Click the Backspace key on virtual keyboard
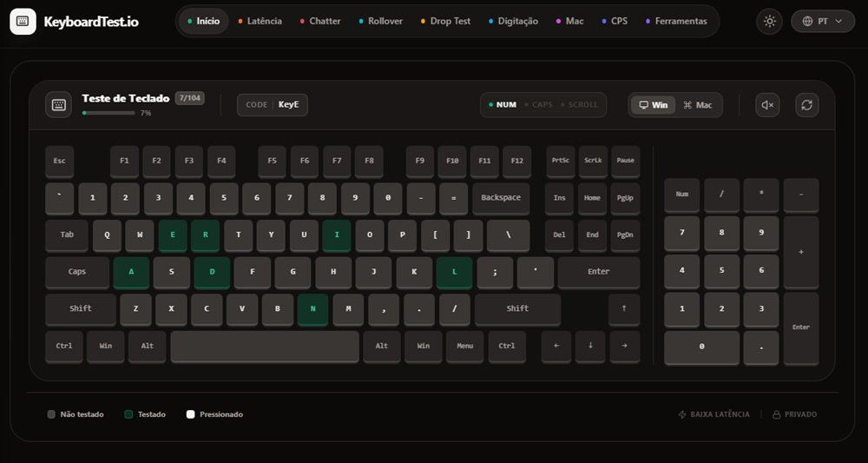 click(501, 198)
